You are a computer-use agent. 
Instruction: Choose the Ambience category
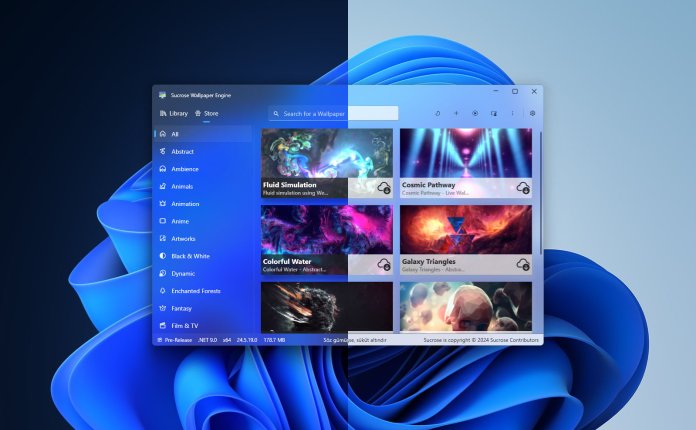203,169
